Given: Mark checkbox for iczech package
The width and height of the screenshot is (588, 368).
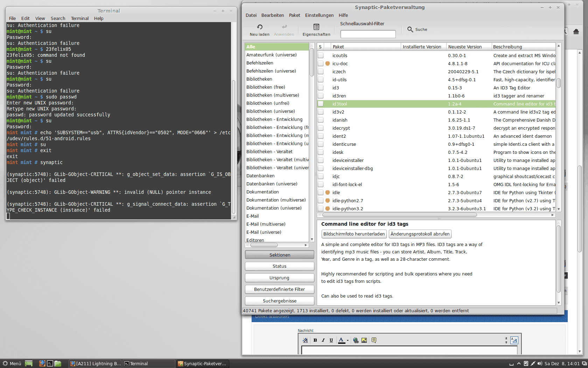Looking at the screenshot, I should point(321,71).
